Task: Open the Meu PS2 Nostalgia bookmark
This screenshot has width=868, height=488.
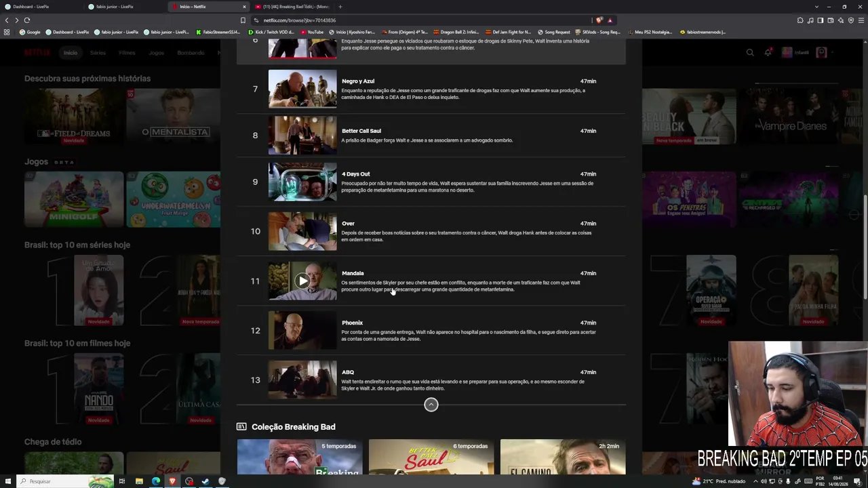Action: point(650,32)
